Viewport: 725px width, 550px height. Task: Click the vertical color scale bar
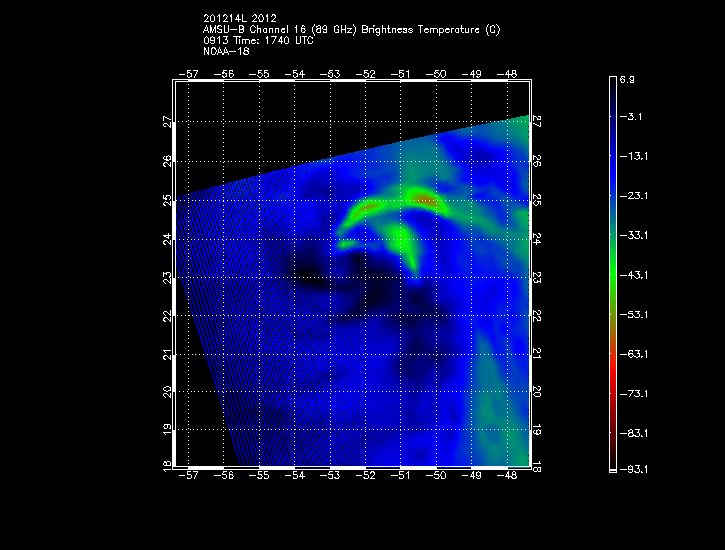click(613, 274)
